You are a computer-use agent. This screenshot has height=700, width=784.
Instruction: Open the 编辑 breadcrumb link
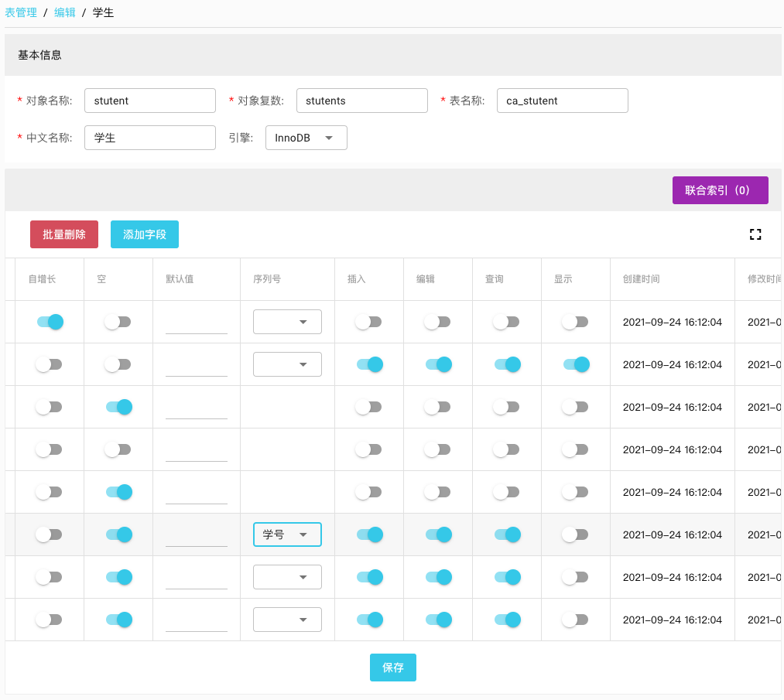pyautogui.click(x=65, y=12)
